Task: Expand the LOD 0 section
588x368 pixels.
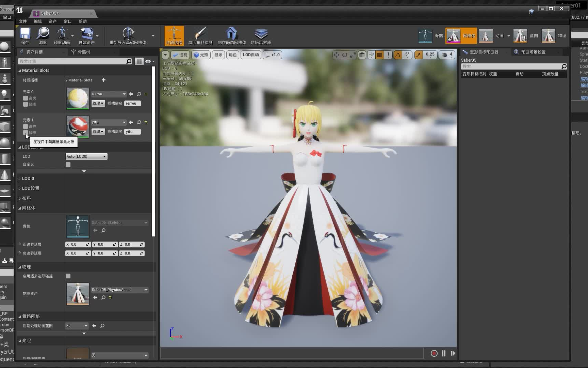Action: (x=20, y=179)
